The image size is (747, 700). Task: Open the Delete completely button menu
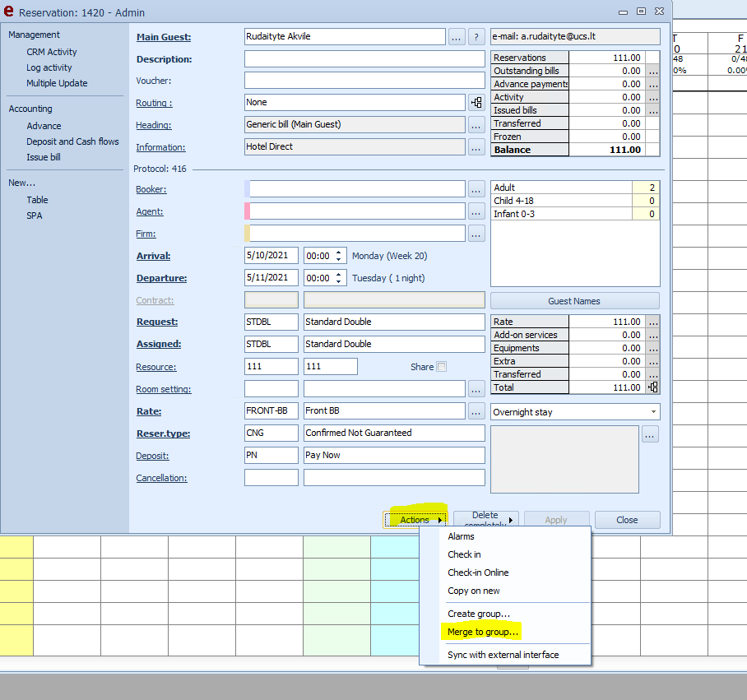(486, 520)
